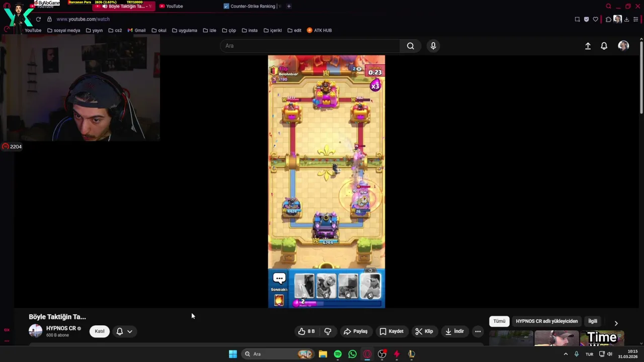The width and height of the screenshot is (644, 362).
Task: Open the izle bookmarks folder
Action: 209,30
